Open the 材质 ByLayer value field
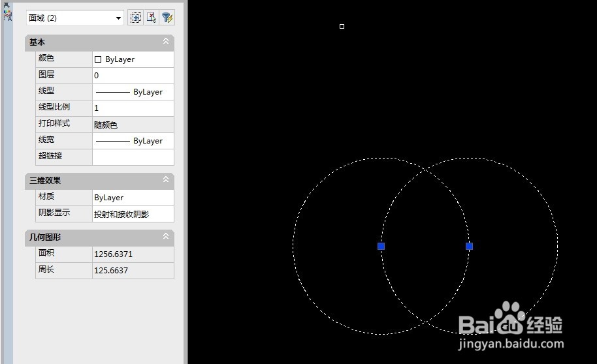 133,198
